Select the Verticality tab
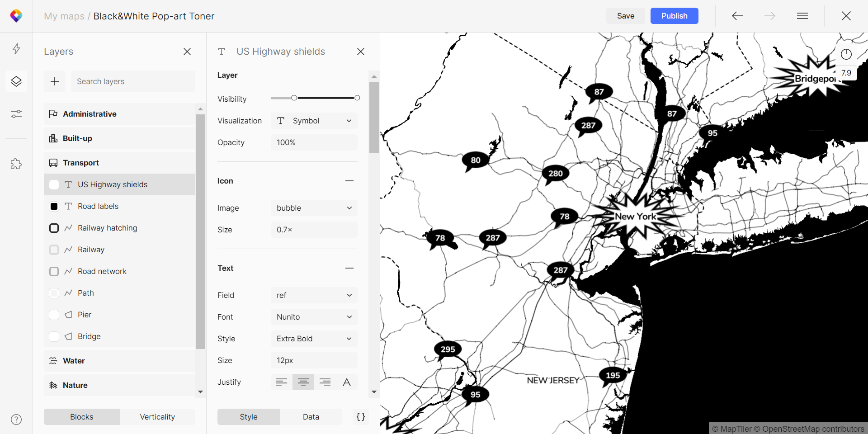 (x=157, y=417)
